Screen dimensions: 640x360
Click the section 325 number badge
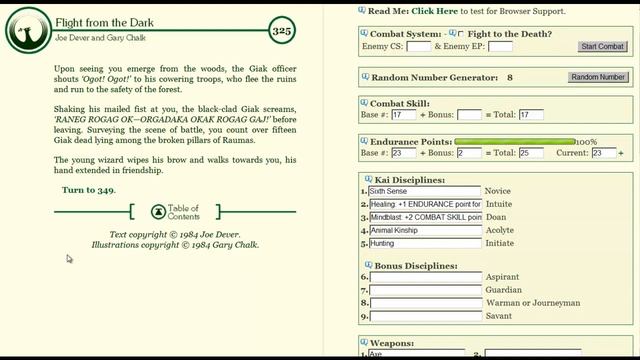click(282, 31)
